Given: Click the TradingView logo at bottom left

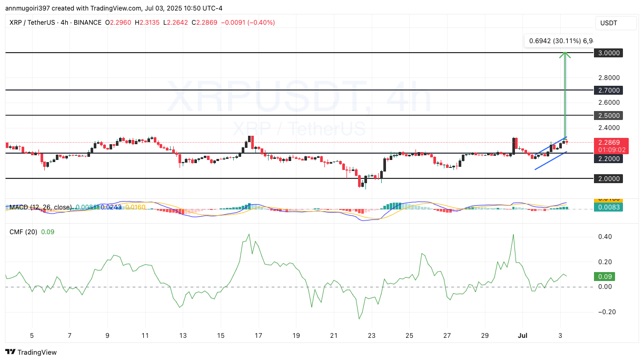Looking at the screenshot, I should (31, 352).
